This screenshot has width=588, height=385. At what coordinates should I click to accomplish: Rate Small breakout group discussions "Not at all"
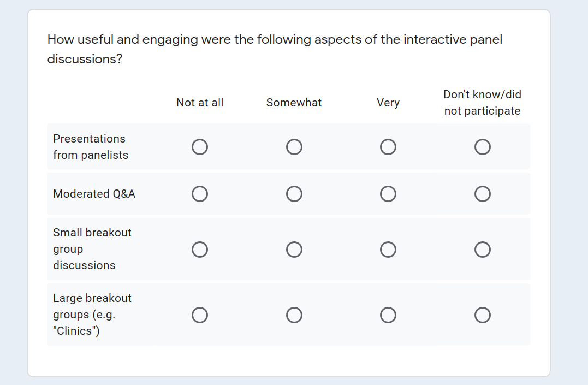coord(200,250)
